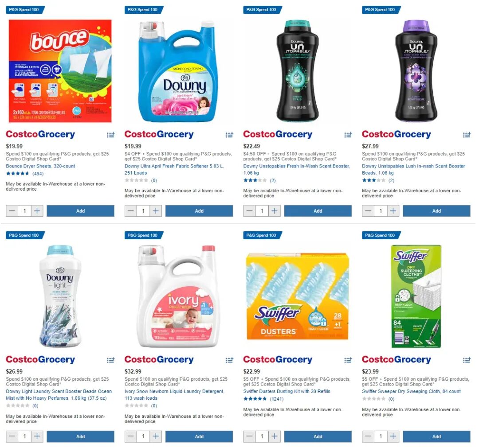Decrease quantity of Swiffer Sweeper Dry Cloth
479x448 pixels.
[x=368, y=436]
